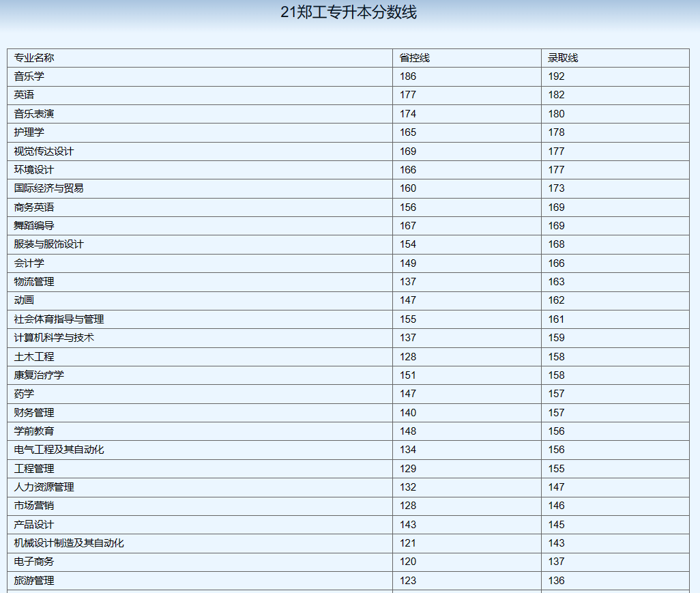Click the 市场营销 major cell

click(x=200, y=506)
